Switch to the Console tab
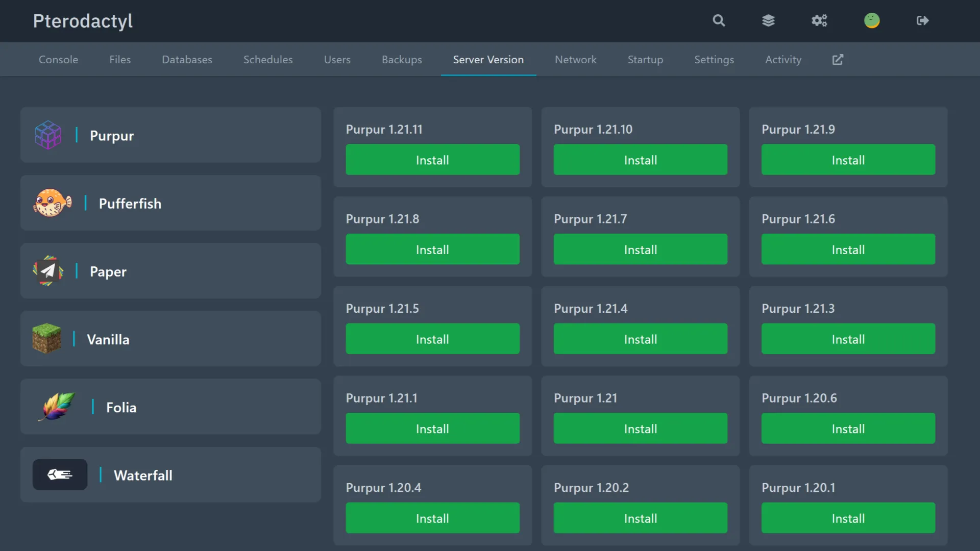The height and width of the screenshot is (551, 980). [x=58, y=60]
